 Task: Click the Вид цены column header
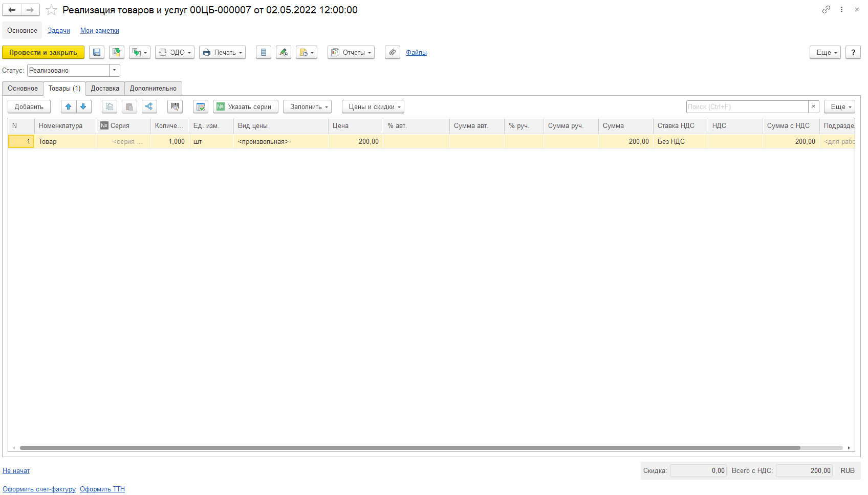click(x=281, y=126)
